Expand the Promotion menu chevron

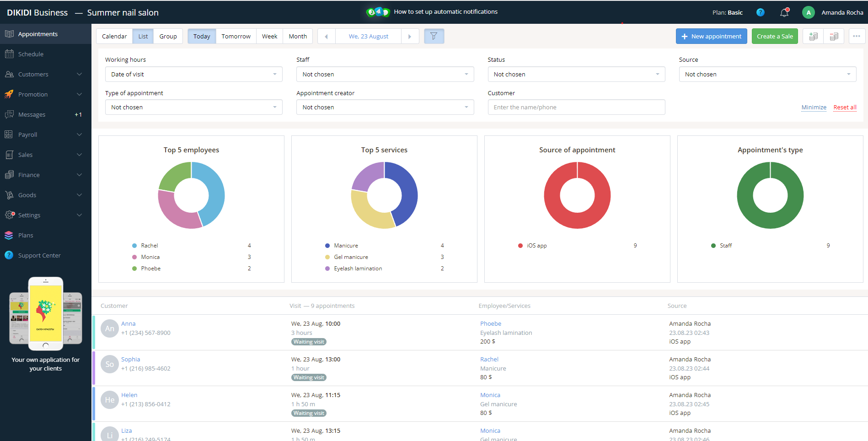pos(80,94)
